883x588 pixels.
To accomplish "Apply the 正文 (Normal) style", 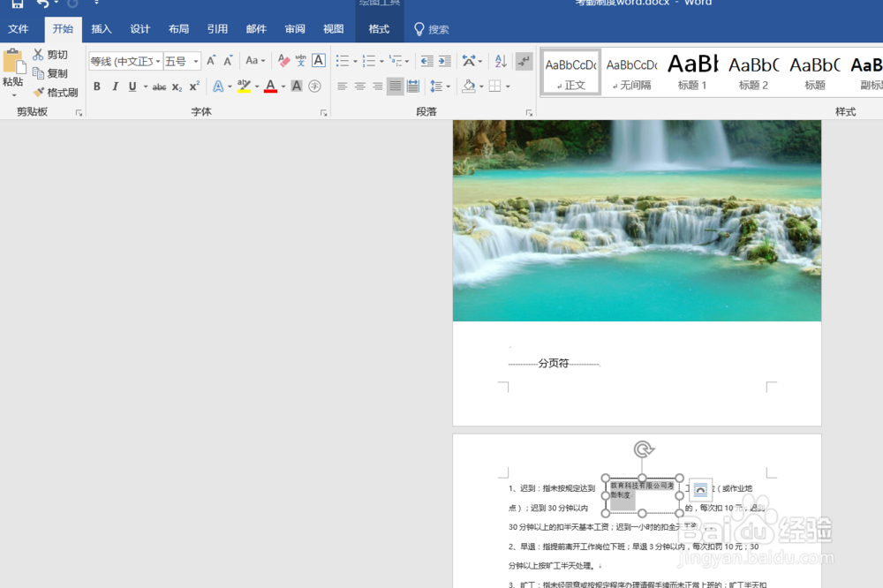I will point(571,72).
